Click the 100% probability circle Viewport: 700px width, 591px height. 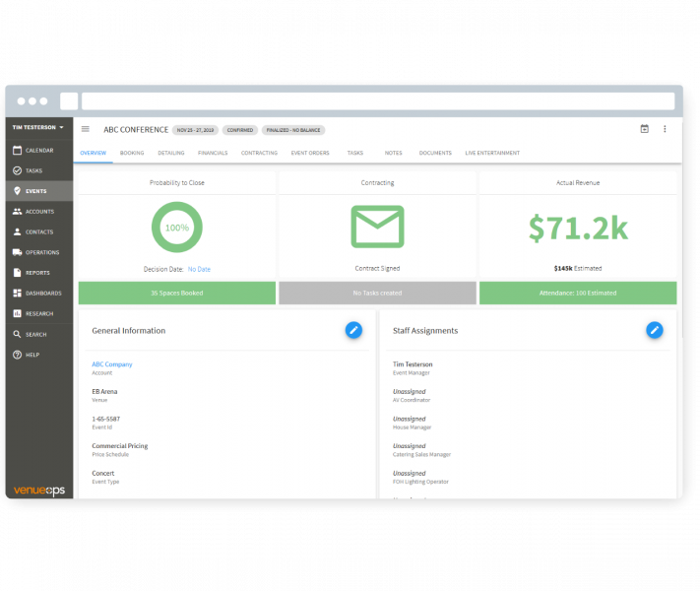[176, 228]
